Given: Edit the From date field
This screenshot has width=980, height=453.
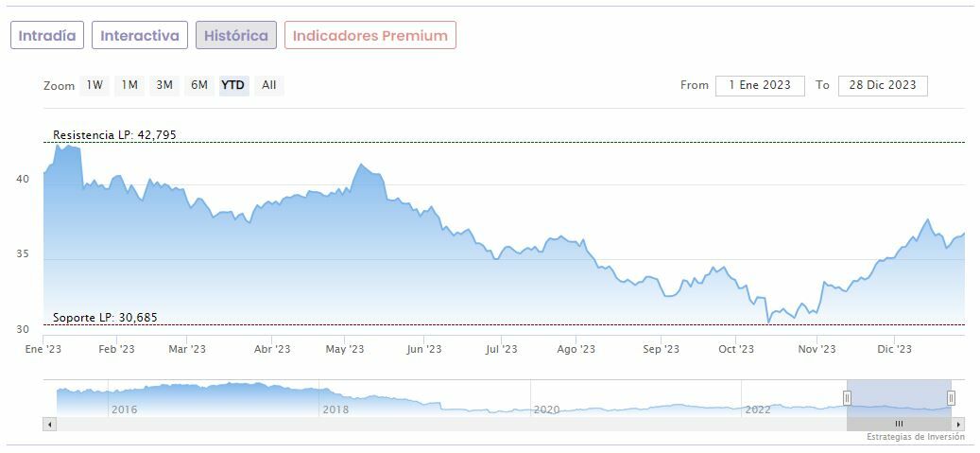Looking at the screenshot, I should [x=760, y=85].
